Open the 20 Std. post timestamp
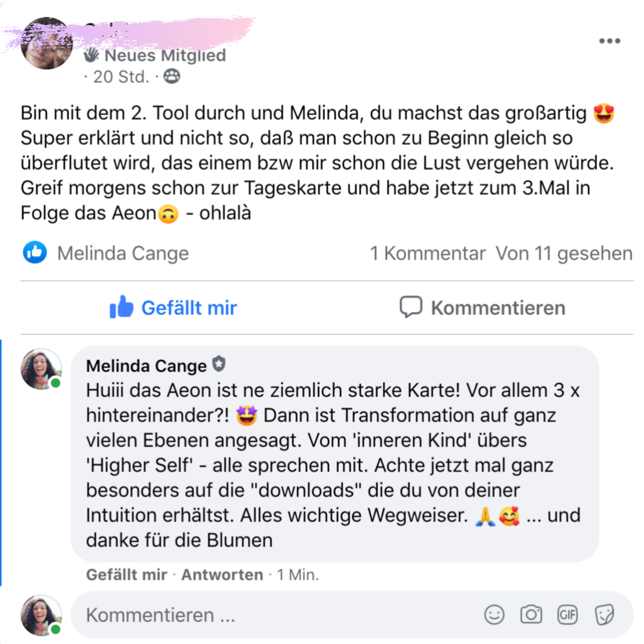 click(x=121, y=77)
